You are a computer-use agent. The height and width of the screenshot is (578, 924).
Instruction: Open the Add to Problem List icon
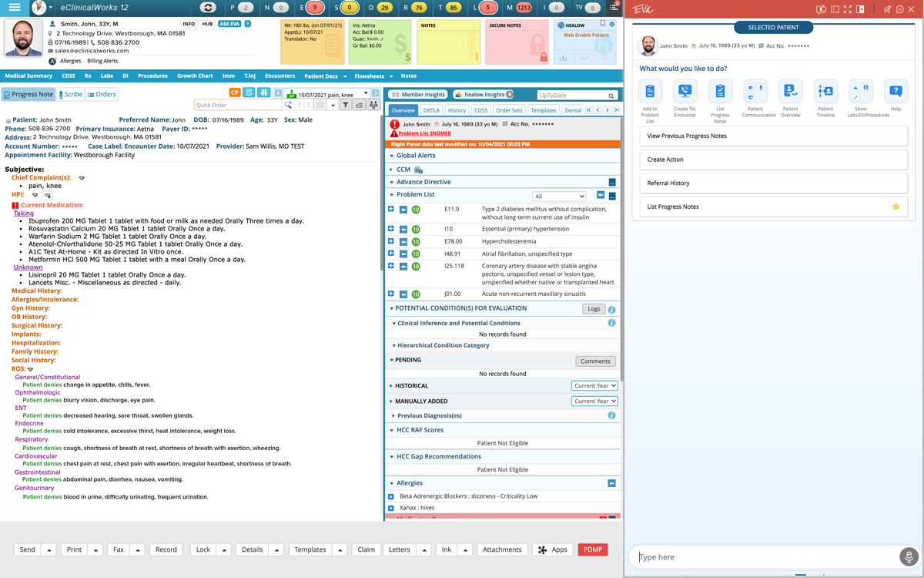coord(649,91)
